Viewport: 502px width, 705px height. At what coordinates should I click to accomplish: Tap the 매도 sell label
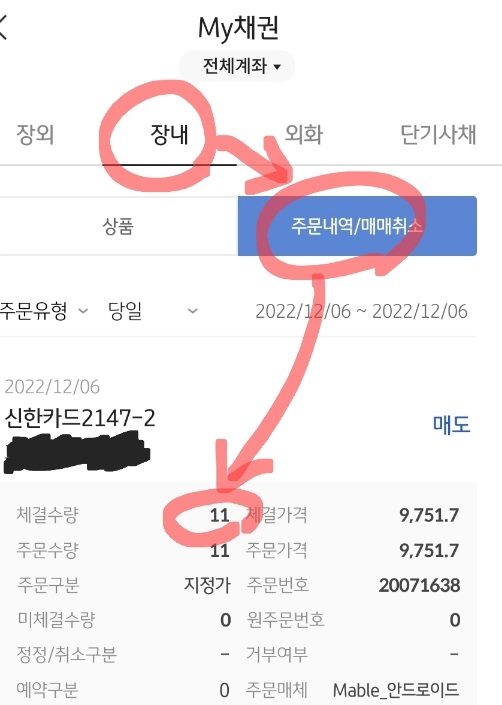[x=451, y=424]
